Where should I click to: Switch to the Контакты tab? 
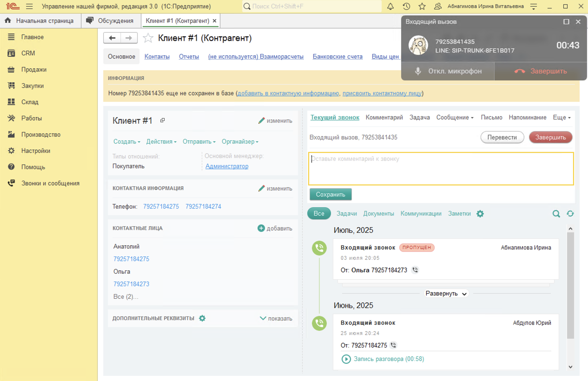157,57
